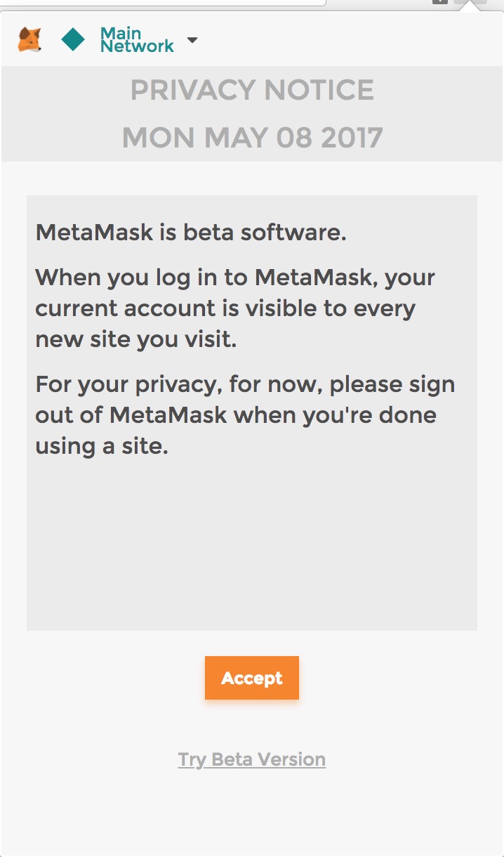Click the MON MAY 08 2017 date
The image size is (504, 857).
(252, 138)
